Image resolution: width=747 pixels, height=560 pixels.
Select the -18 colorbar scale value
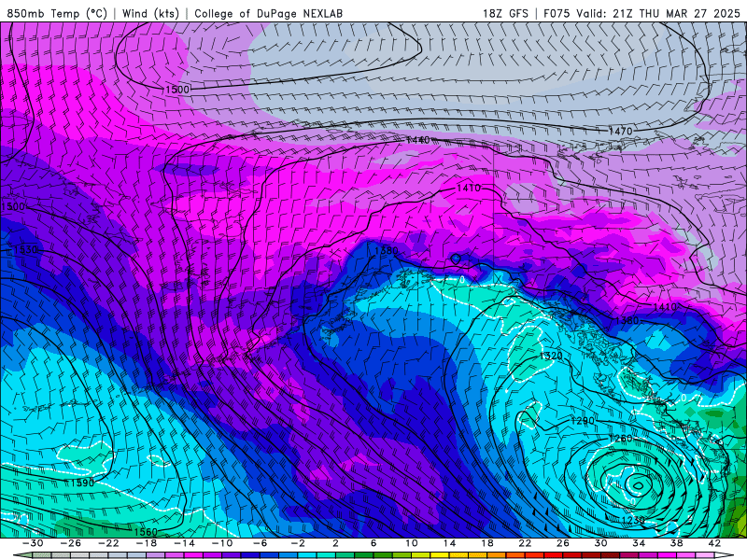(147, 543)
